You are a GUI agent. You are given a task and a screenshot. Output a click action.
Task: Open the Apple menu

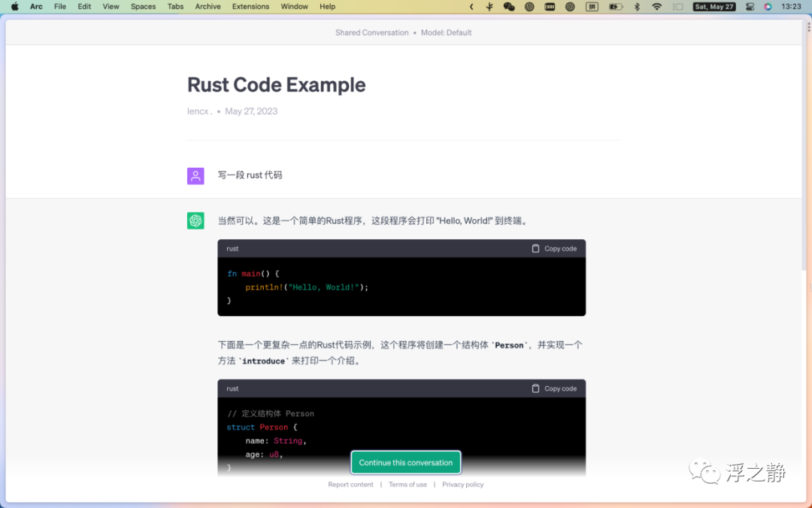14,7
